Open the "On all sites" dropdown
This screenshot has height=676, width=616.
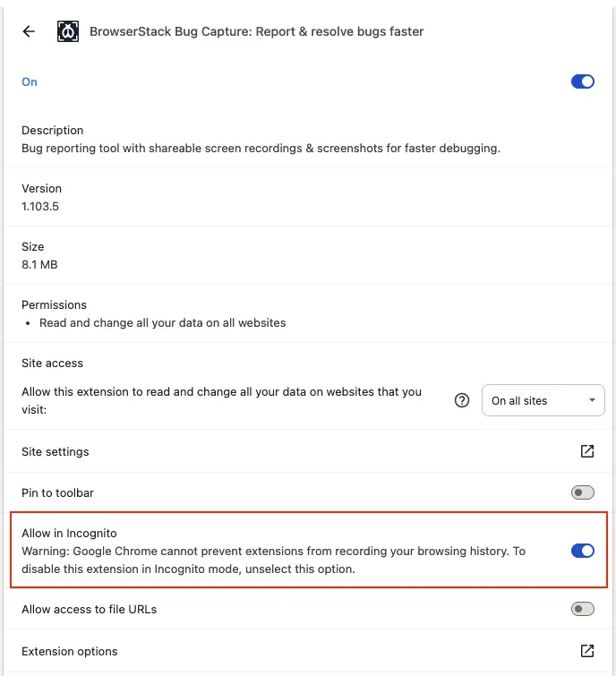[x=543, y=400]
